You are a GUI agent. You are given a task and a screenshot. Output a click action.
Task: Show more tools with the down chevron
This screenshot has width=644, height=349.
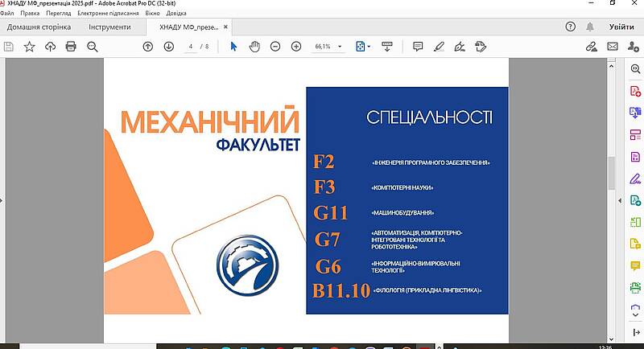pos(635,315)
